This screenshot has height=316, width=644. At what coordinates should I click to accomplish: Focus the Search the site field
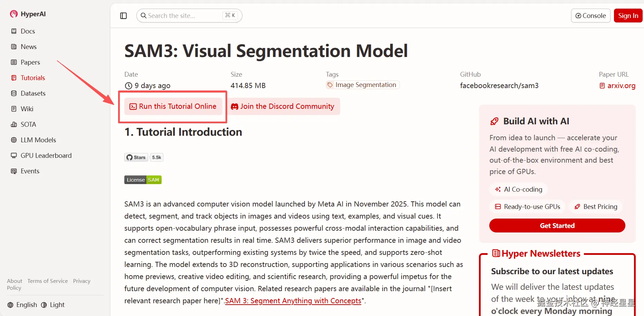[189, 16]
